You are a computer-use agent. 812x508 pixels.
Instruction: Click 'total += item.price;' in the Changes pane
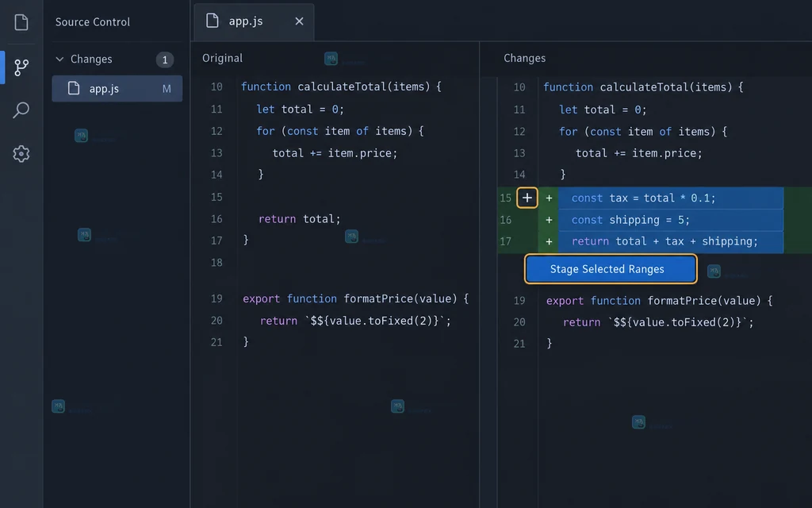tap(639, 153)
